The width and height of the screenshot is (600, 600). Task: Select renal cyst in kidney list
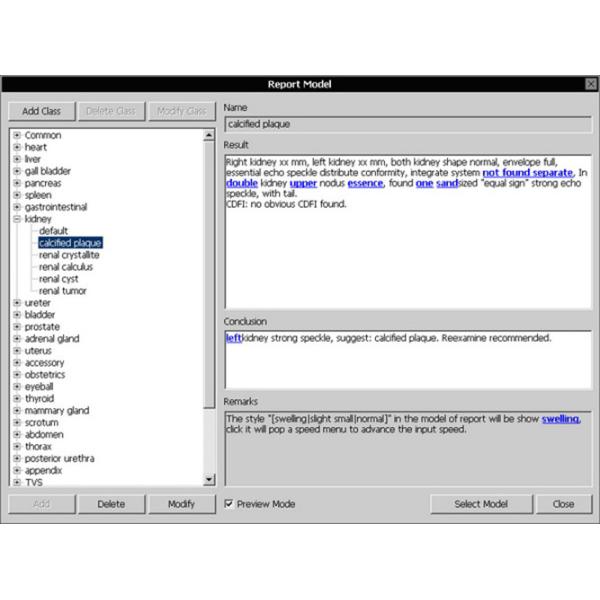pos(61,279)
